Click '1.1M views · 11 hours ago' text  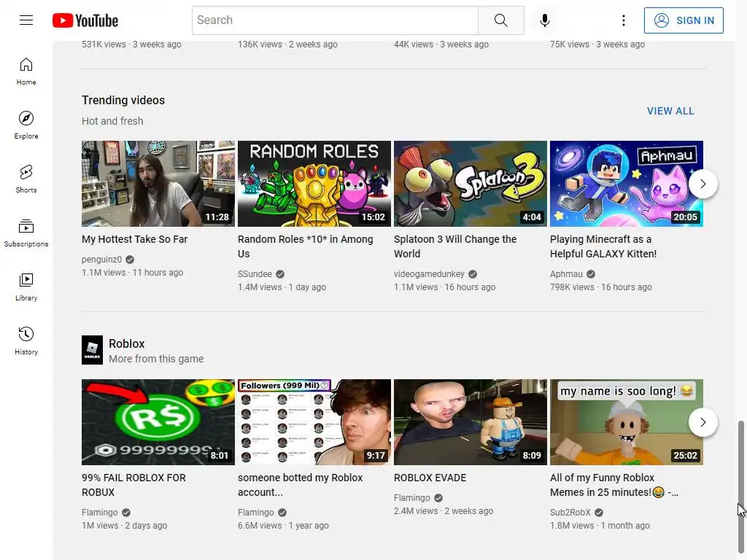click(x=133, y=273)
